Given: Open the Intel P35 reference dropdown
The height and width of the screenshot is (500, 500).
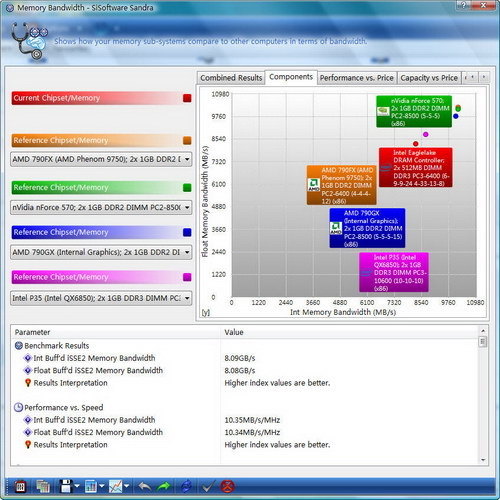Looking at the screenshot, I should click(101, 298).
